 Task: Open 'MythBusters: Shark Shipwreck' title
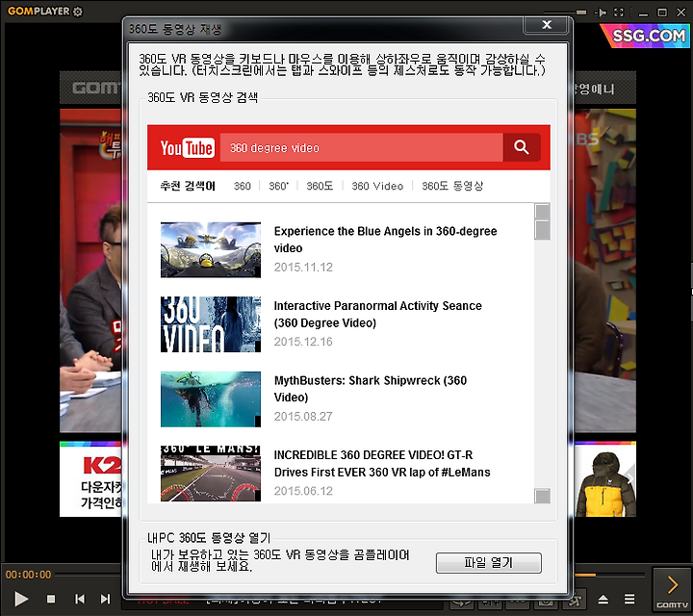click(370, 389)
